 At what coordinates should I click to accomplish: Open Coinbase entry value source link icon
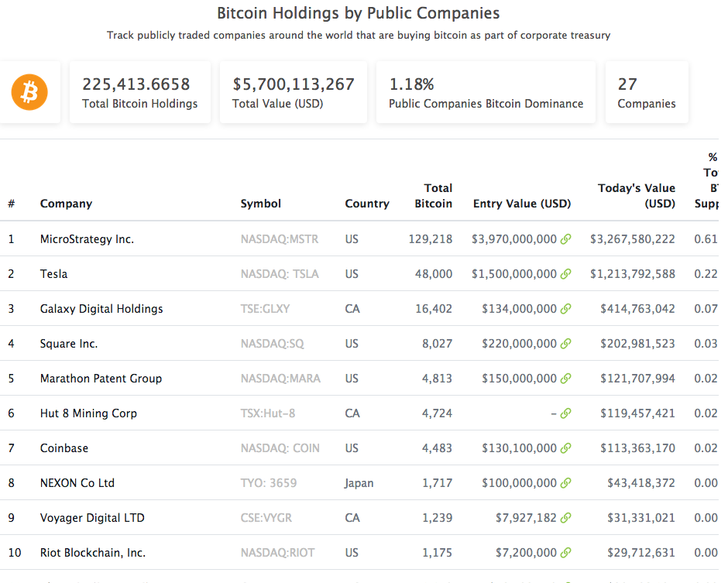565,448
